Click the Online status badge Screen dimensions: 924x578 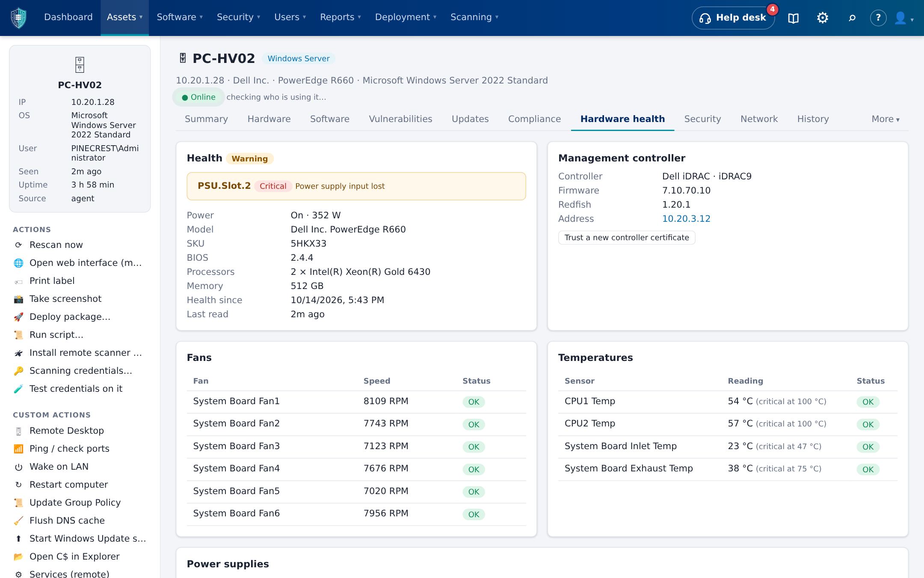click(x=198, y=97)
